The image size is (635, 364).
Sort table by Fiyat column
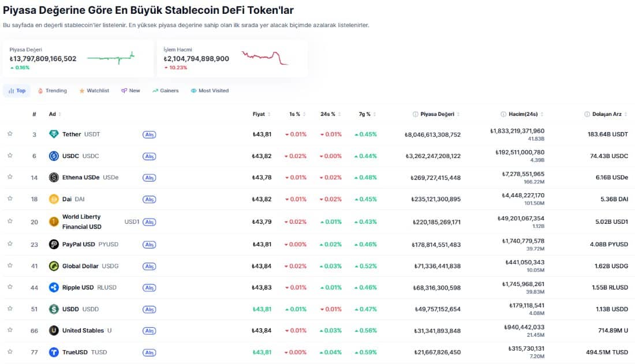coord(262,114)
